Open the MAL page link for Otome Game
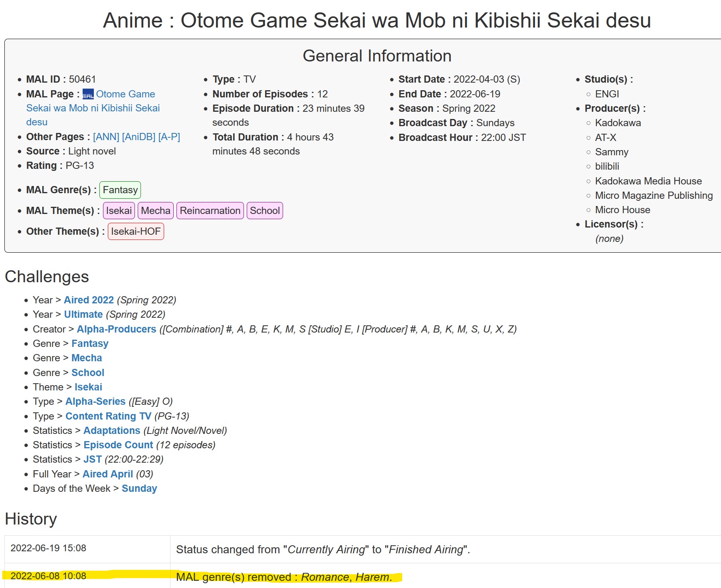Viewport: 721px width, 588px height. pyautogui.click(x=125, y=94)
